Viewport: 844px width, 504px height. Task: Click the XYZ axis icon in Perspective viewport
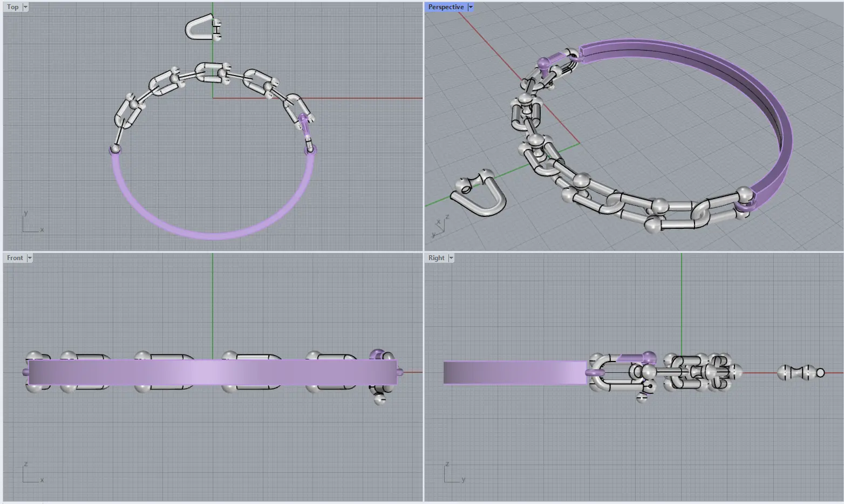tap(439, 227)
